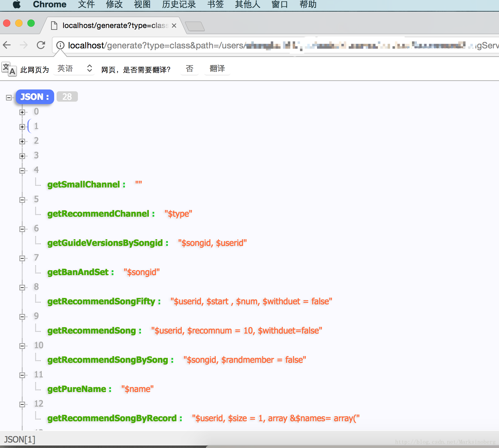Screen dimensions: 499x448
Task: Open the 文件 menu
Action: 86,5
